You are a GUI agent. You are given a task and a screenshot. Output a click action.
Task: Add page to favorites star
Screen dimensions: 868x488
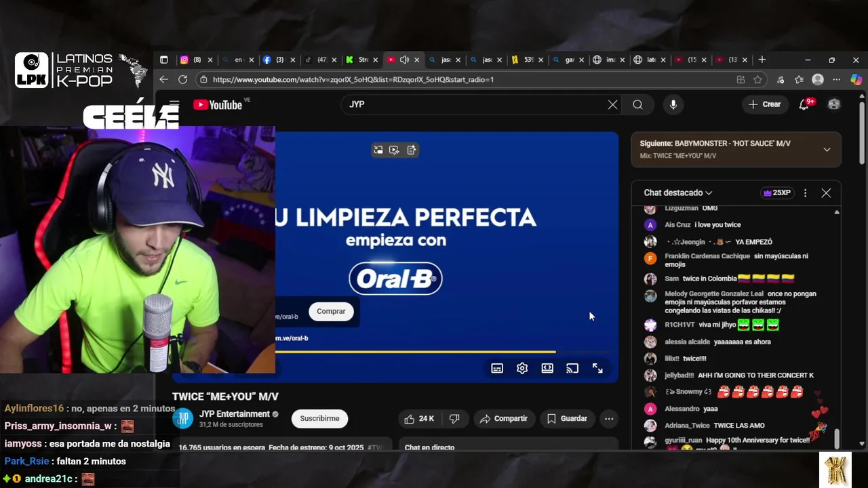pyautogui.click(x=757, y=79)
